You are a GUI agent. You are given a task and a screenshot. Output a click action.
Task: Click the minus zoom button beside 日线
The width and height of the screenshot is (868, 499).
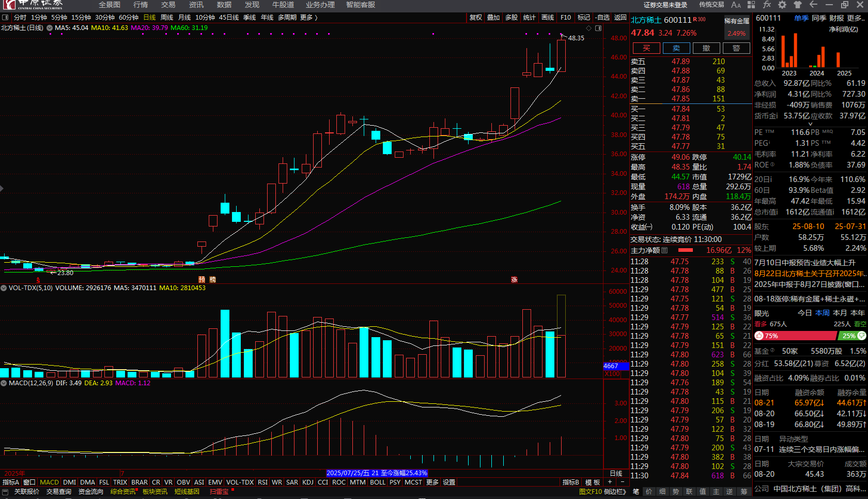[x=623, y=482]
